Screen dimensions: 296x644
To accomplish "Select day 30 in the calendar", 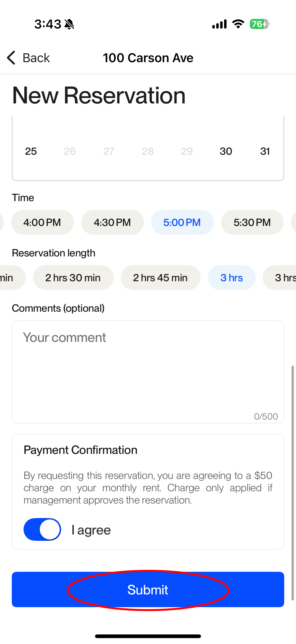I will [x=226, y=151].
